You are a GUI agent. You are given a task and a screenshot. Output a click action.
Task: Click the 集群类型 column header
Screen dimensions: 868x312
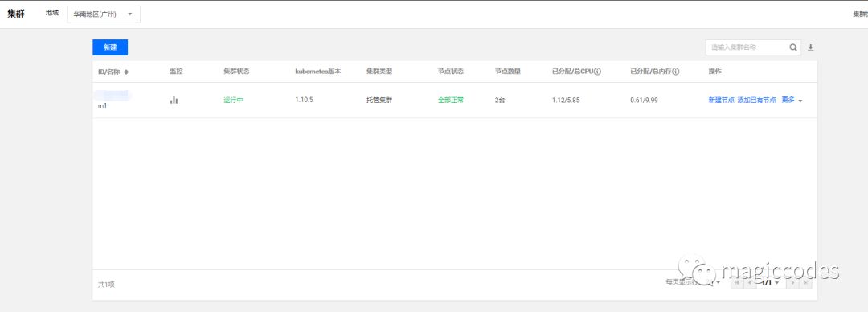(x=379, y=72)
